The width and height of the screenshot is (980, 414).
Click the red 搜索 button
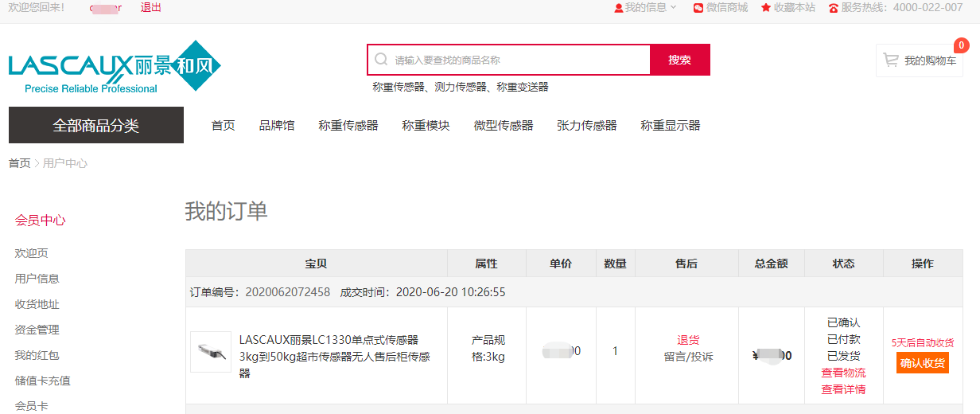click(680, 60)
